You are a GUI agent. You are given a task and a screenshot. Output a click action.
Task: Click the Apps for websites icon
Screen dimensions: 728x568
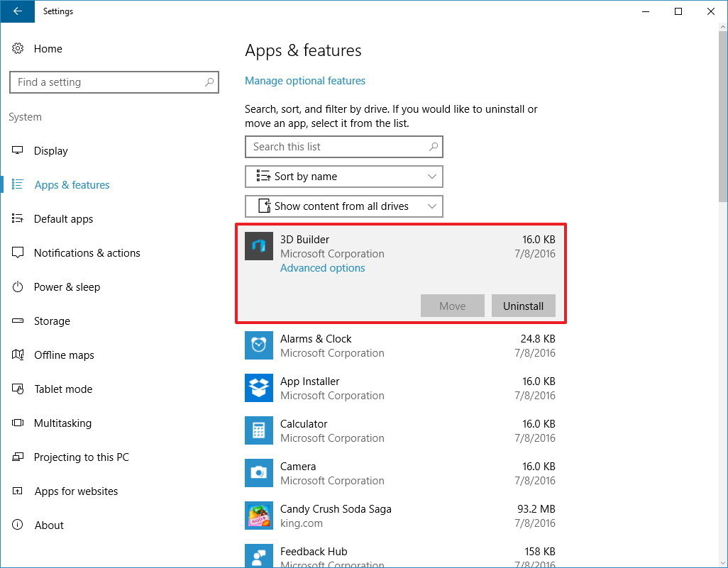coord(18,491)
